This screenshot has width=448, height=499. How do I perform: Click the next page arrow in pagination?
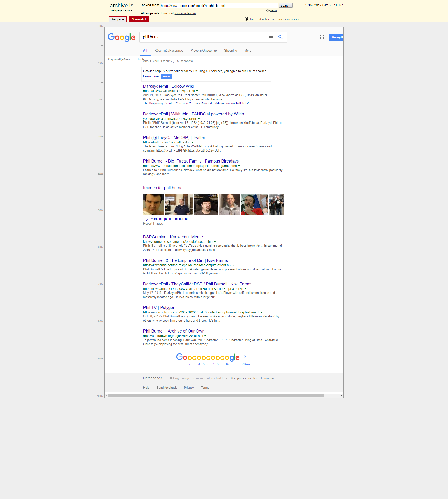pos(245,357)
